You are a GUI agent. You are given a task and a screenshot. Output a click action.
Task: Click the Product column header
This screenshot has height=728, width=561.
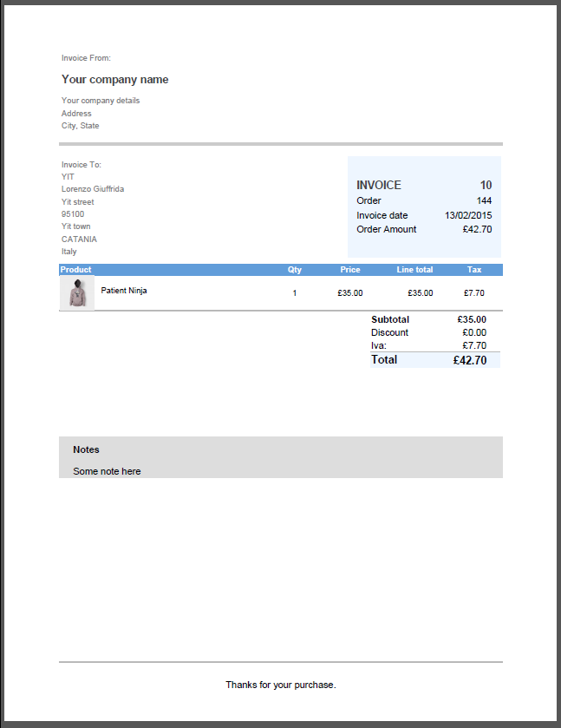[x=75, y=270]
